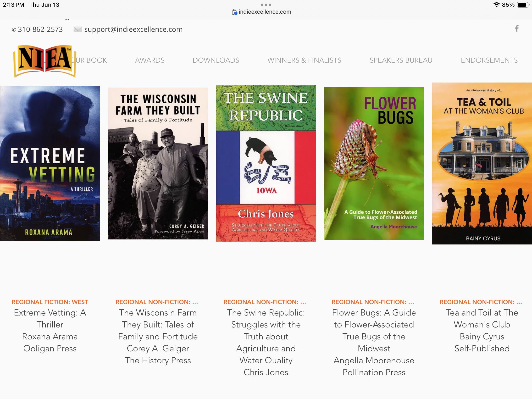Click the Facebook icon in header
The height and width of the screenshot is (399, 532).
(x=516, y=29)
